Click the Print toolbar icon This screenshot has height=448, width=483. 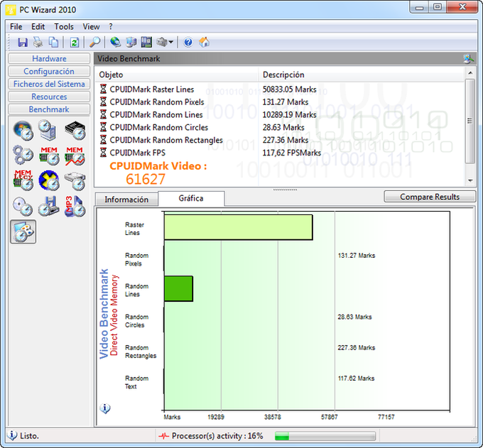coord(38,42)
